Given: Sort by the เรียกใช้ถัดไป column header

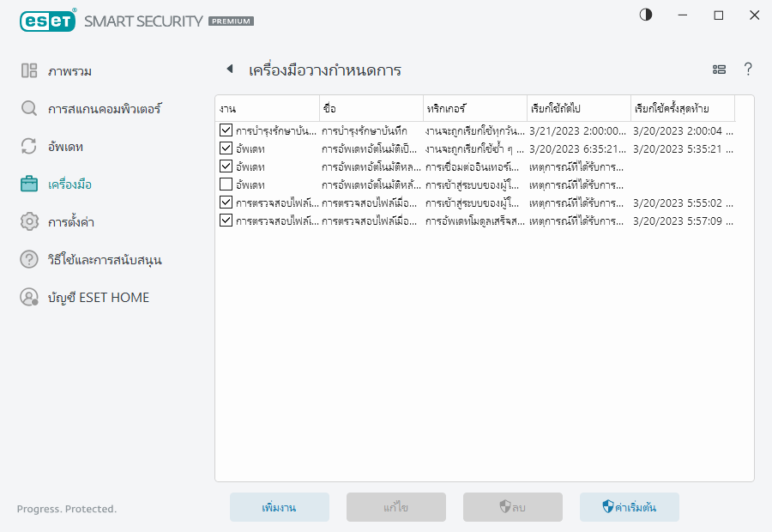Looking at the screenshot, I should click(577, 109).
